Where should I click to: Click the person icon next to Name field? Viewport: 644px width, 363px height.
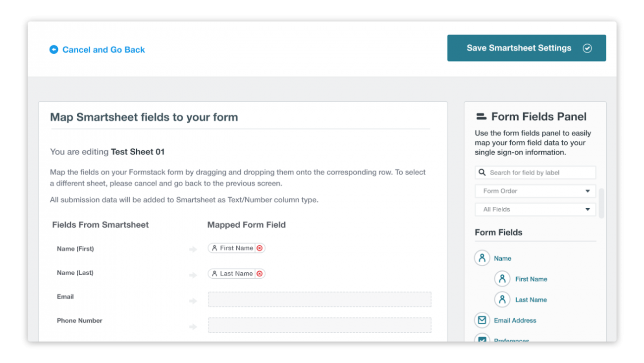482,258
